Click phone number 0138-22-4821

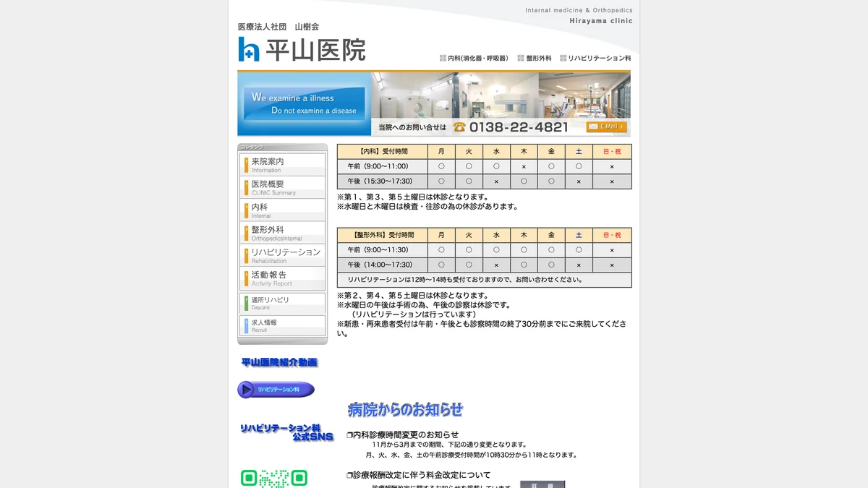pyautogui.click(x=519, y=127)
